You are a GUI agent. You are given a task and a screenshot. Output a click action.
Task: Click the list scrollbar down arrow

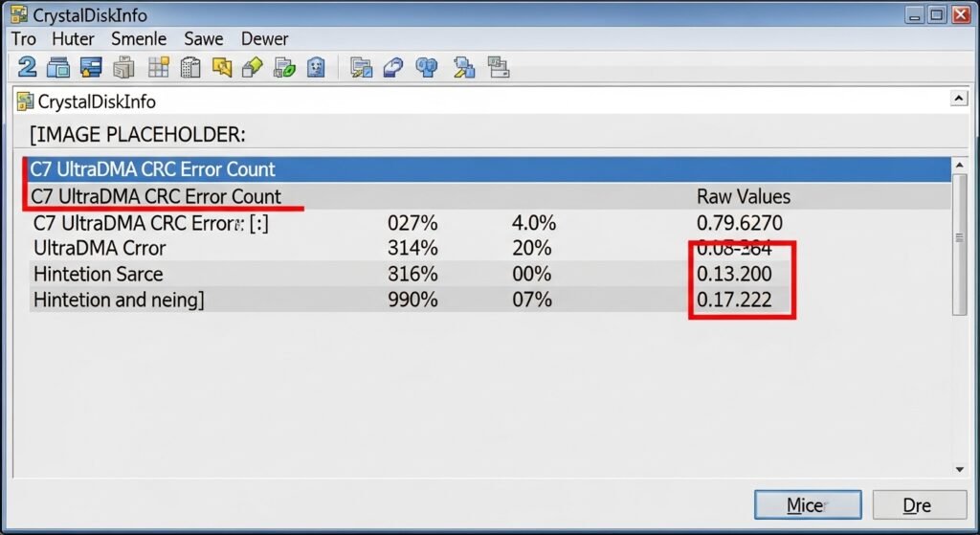click(960, 469)
